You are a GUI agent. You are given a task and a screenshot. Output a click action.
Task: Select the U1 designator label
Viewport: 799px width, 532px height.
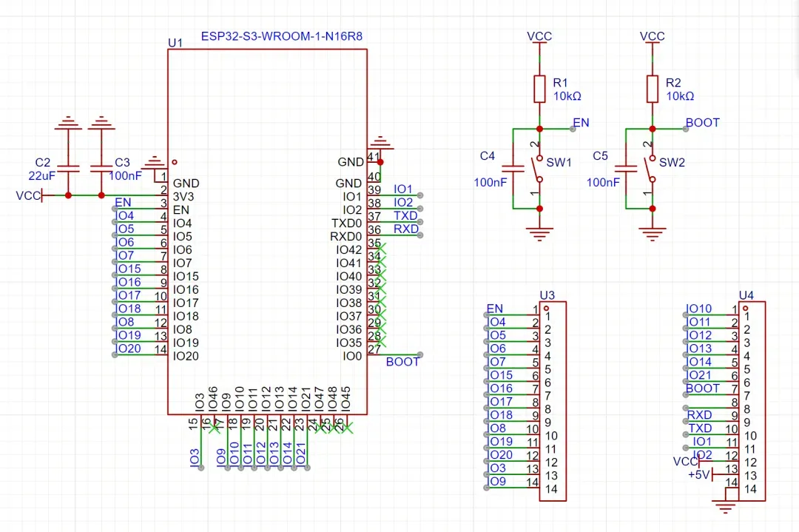tap(175, 43)
